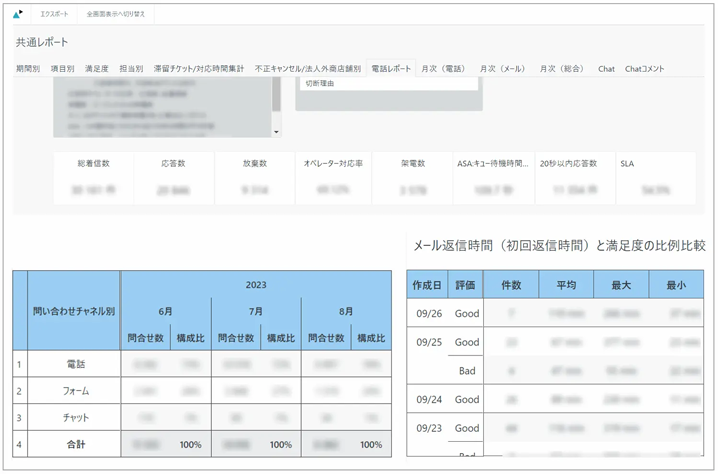Click the app logo icon at top left
718x474 pixels.
[18, 14]
